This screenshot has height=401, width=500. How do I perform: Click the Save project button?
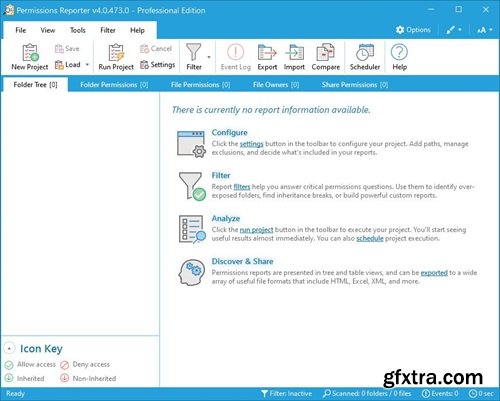pyautogui.click(x=67, y=49)
